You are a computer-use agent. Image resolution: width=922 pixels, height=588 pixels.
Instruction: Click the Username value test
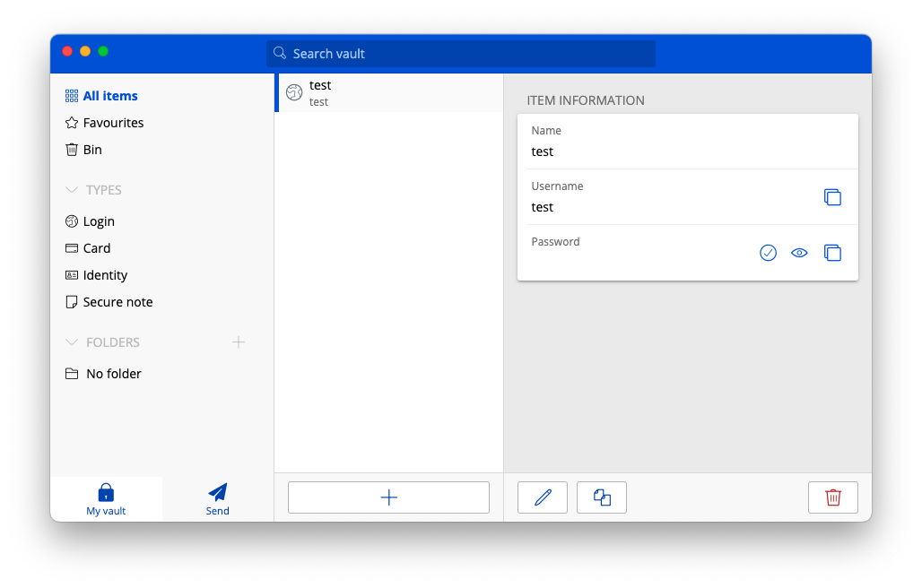pyautogui.click(x=542, y=207)
